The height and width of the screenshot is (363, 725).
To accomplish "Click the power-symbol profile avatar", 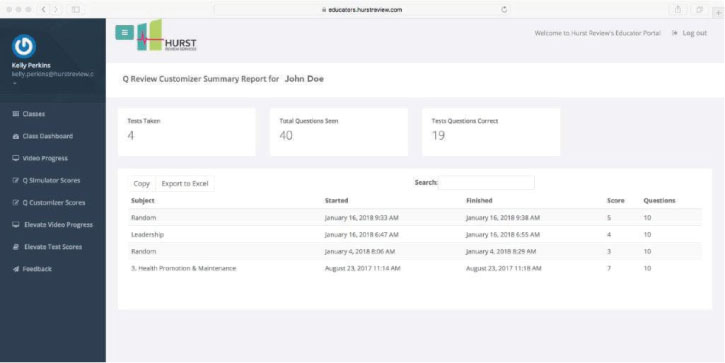I will click(24, 46).
